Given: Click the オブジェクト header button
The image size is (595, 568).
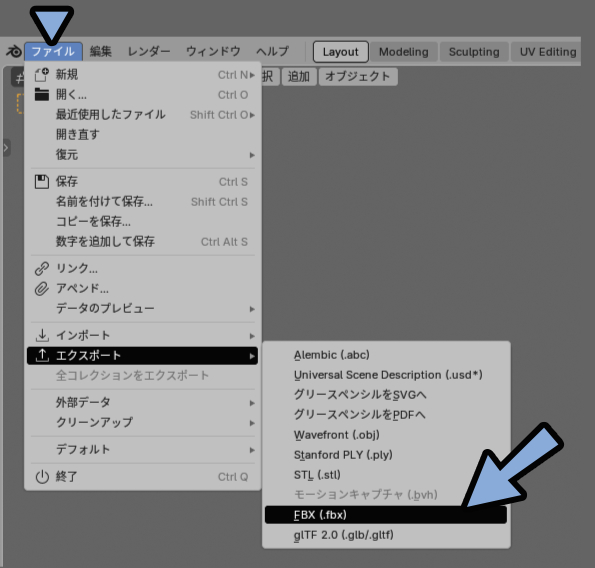Looking at the screenshot, I should click(358, 77).
